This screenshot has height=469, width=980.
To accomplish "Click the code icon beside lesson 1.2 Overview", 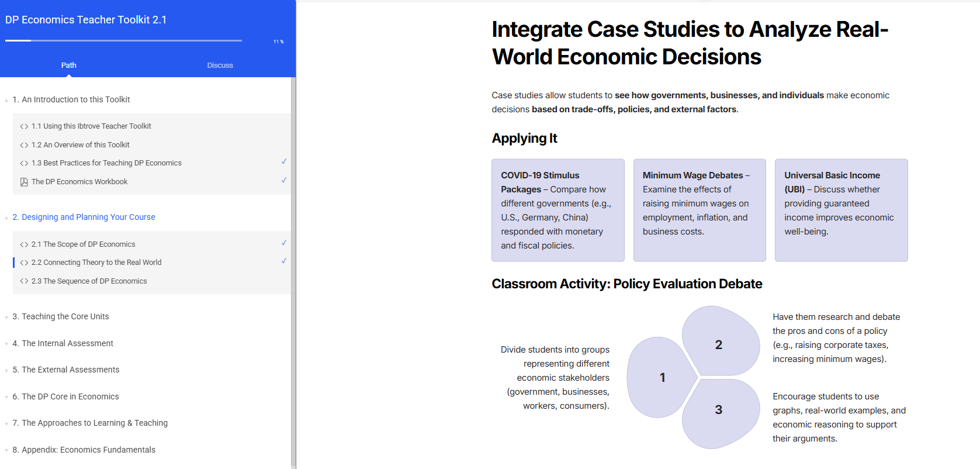I will click(24, 145).
